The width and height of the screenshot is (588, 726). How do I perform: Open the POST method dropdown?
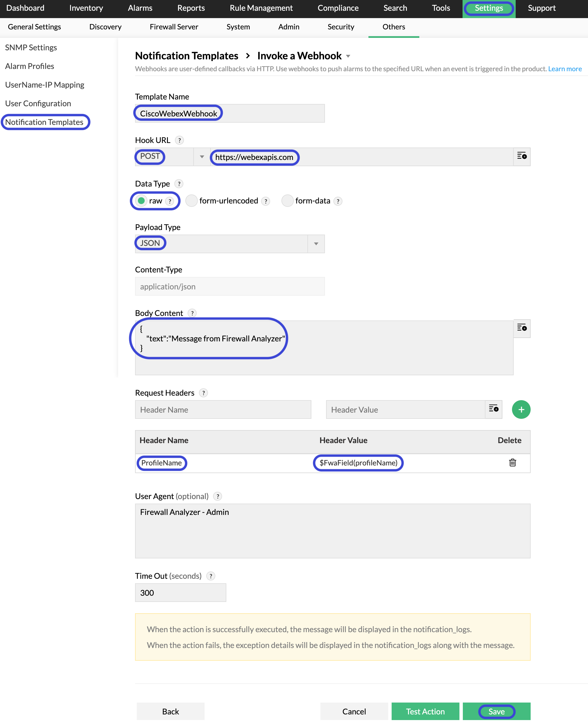201,157
